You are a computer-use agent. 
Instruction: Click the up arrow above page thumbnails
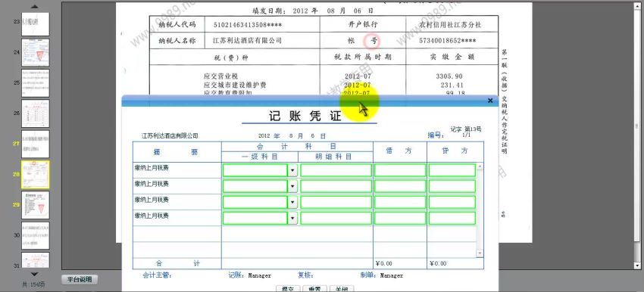click(35, 6)
